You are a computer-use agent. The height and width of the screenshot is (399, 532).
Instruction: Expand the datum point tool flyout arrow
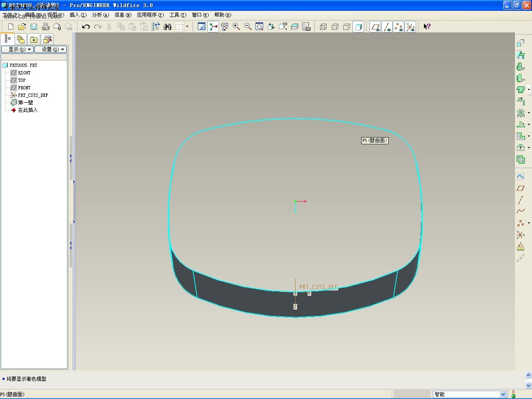pos(529,223)
